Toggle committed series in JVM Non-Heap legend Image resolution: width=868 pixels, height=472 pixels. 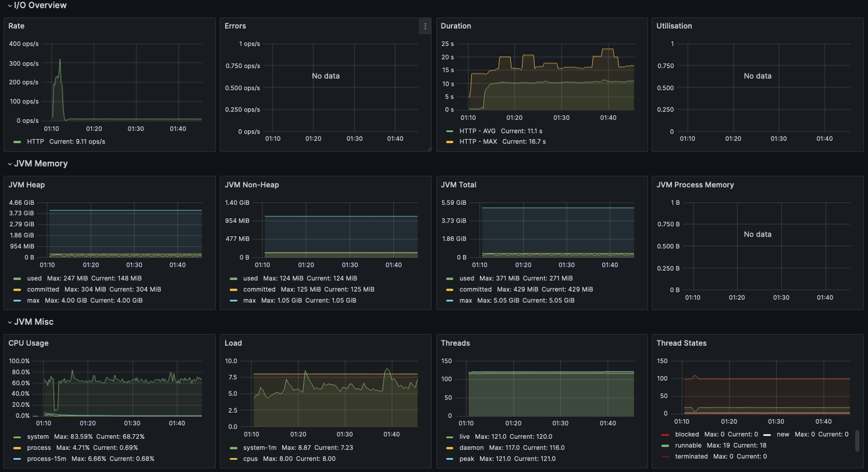(x=259, y=289)
